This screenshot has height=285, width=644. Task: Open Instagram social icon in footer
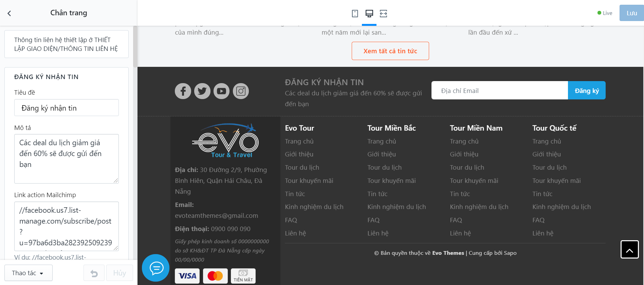(x=241, y=91)
